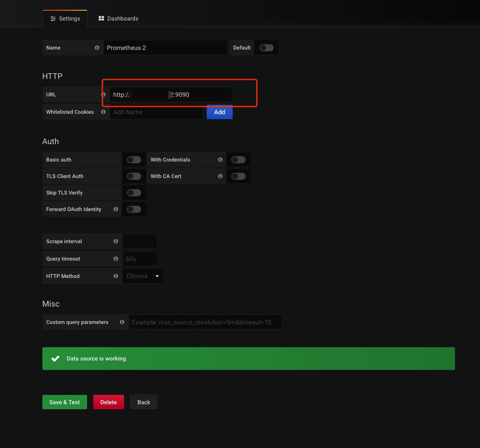This screenshot has width=480, height=448.
Task: Click the Query timeout input field
Action: [140, 259]
